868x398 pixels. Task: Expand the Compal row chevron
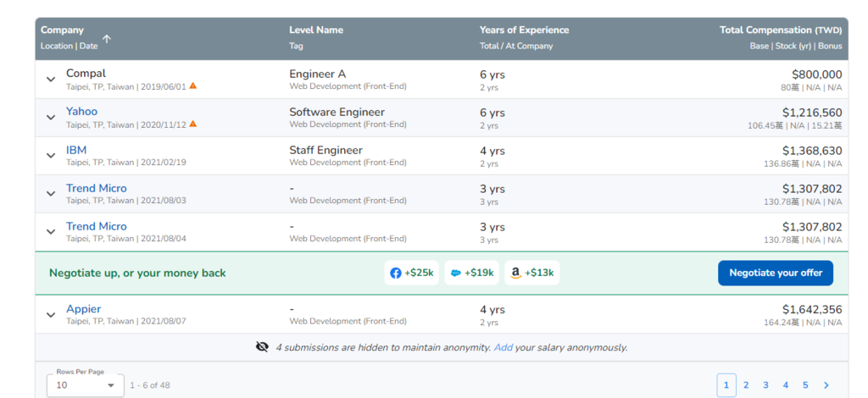point(51,79)
